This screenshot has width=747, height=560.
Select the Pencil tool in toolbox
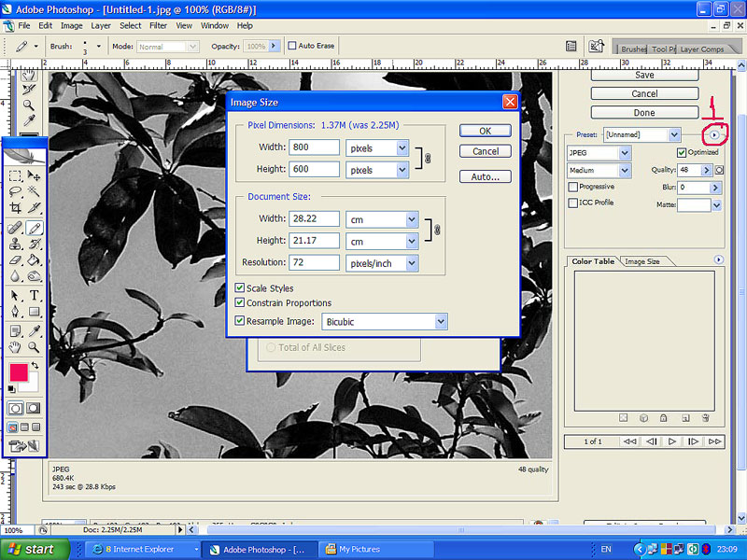[35, 228]
